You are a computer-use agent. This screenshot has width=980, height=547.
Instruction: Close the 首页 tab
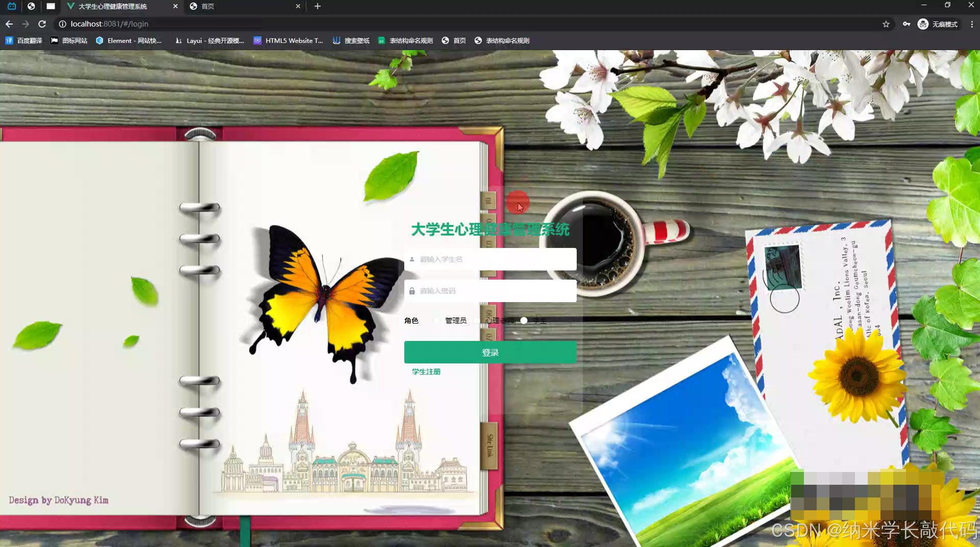point(298,6)
